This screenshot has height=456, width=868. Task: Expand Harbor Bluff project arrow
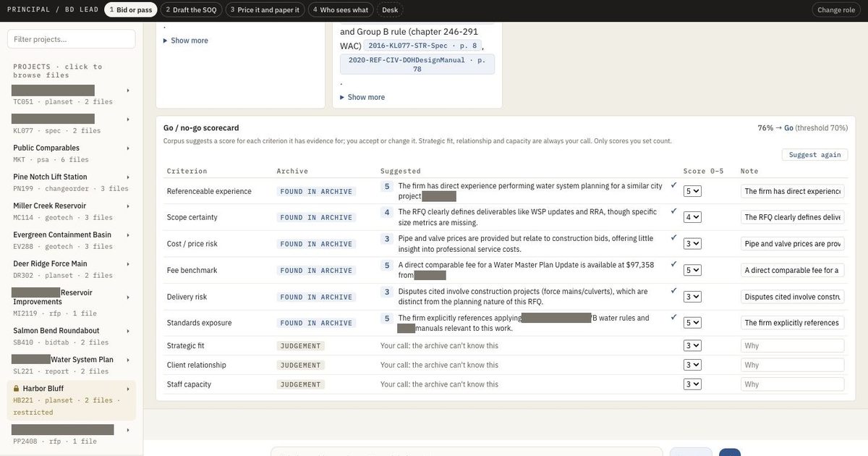[x=128, y=389]
